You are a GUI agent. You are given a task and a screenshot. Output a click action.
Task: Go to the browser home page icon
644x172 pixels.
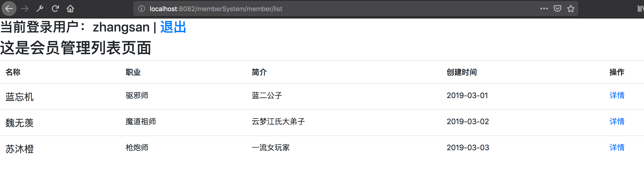click(x=70, y=9)
